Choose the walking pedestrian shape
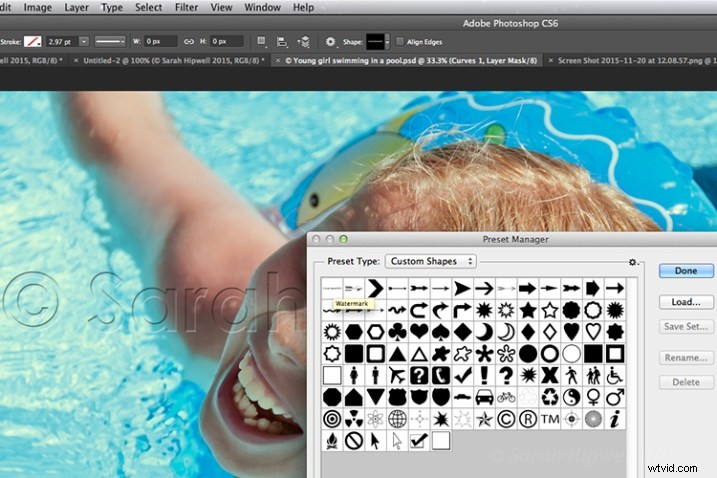This screenshot has height=478, width=717. [x=571, y=376]
